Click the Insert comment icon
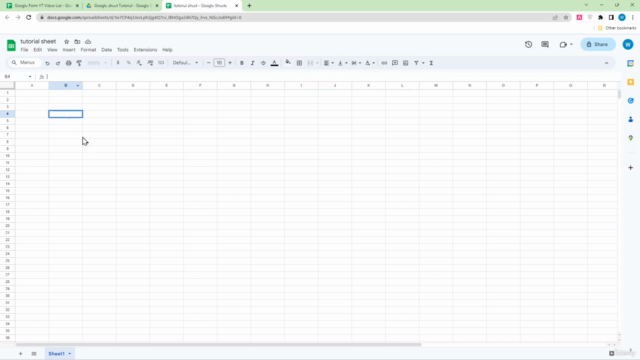 395,63
